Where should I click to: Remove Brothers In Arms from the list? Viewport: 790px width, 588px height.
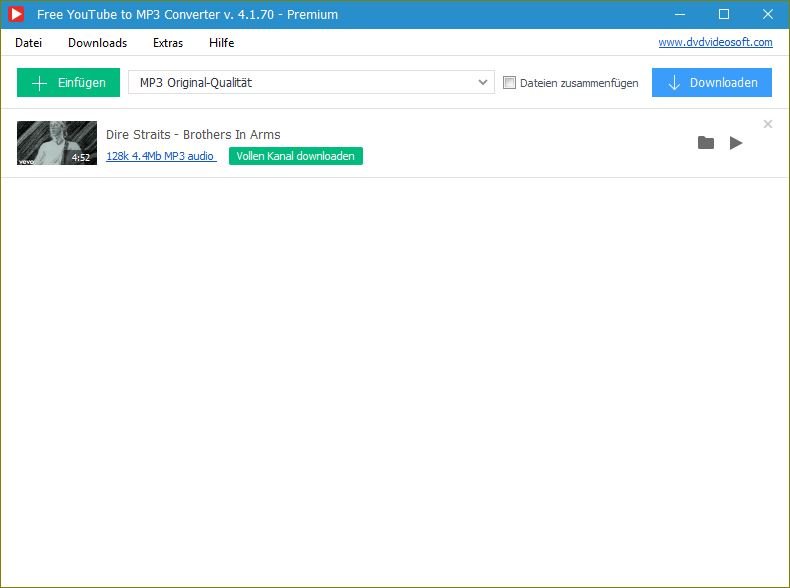[768, 124]
